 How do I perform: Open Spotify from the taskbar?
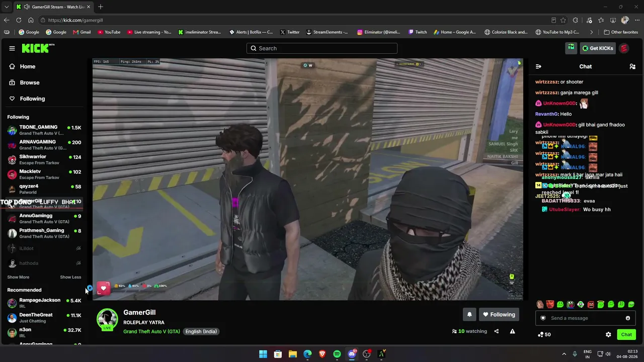point(337,354)
